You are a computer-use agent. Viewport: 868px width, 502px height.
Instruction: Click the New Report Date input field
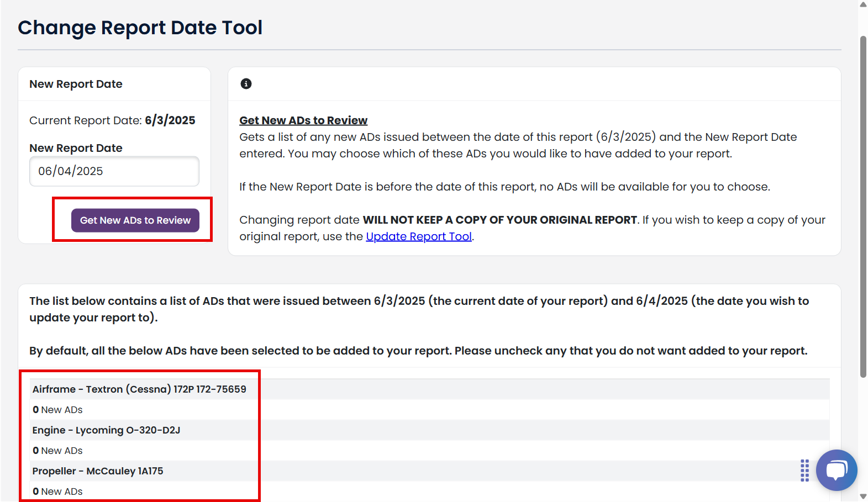(x=114, y=171)
